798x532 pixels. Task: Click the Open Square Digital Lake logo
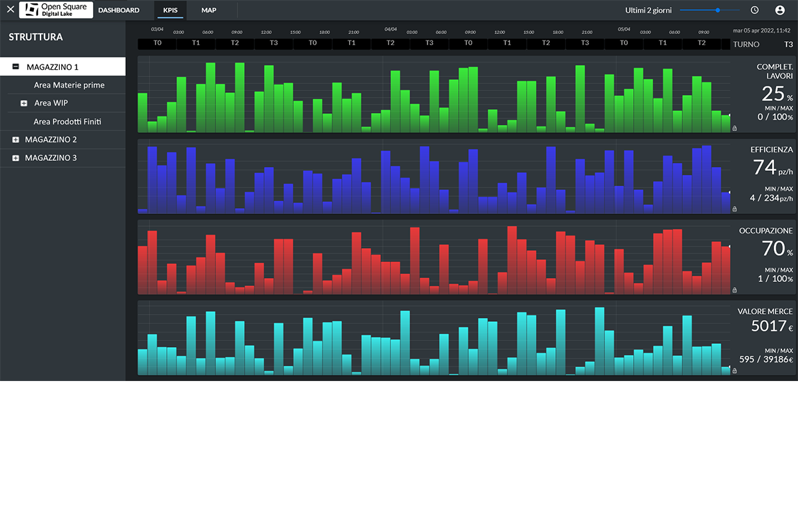click(x=56, y=10)
